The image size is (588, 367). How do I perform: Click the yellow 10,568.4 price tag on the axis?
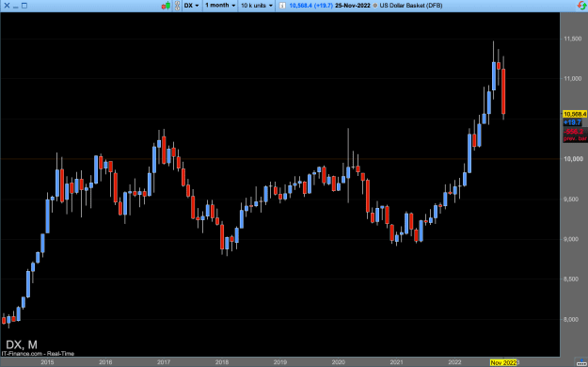[575, 114]
